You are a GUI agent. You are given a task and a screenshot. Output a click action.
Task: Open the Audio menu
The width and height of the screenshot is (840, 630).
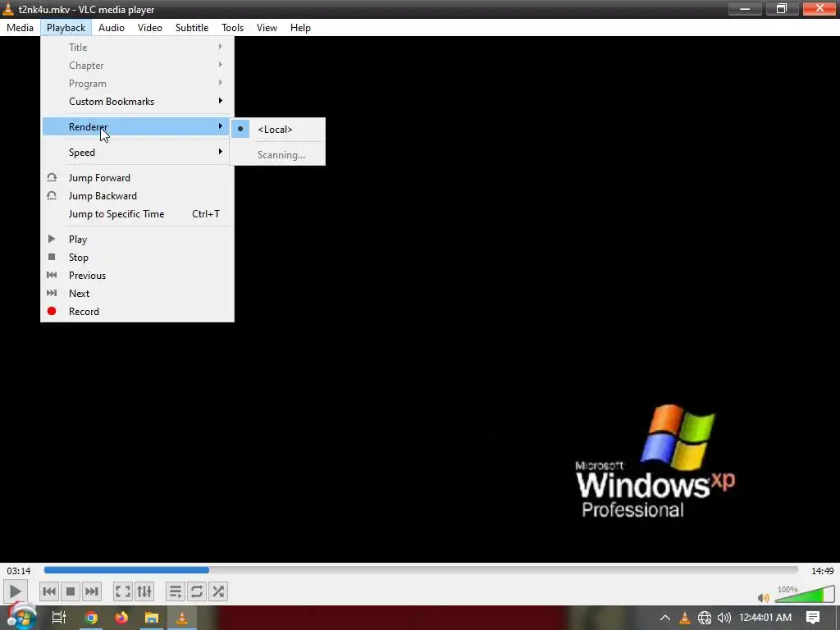coord(112,28)
